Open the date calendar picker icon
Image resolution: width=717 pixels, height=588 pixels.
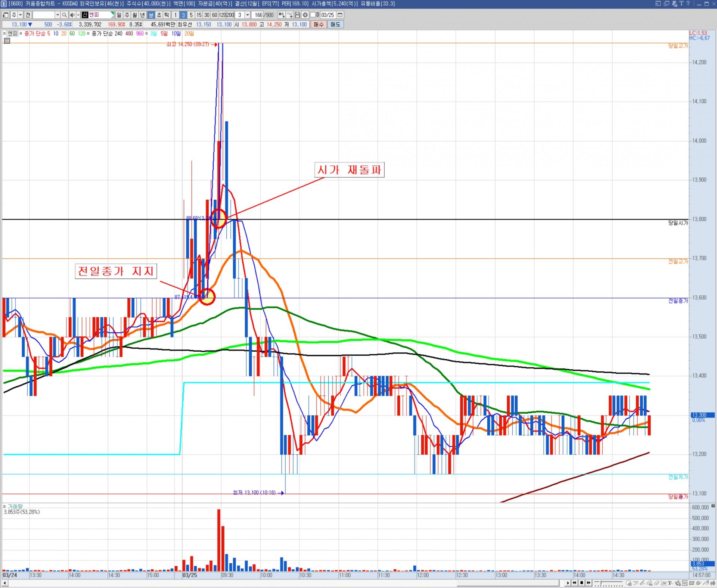(x=340, y=15)
